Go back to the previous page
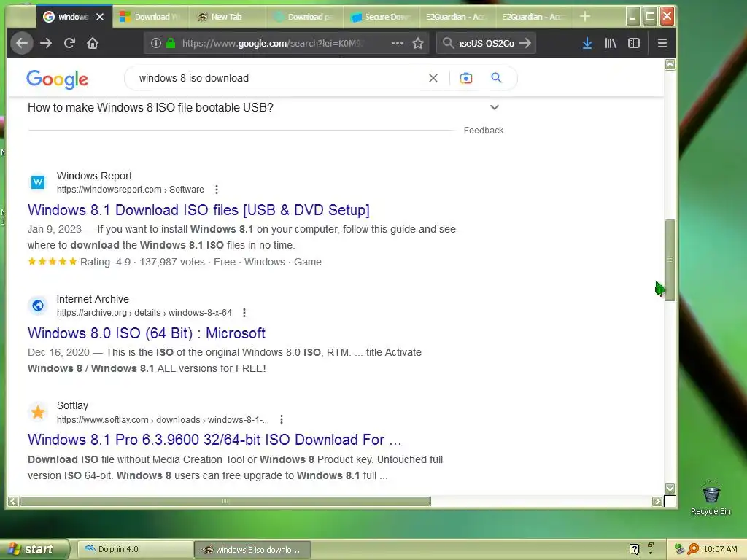 (x=22, y=43)
